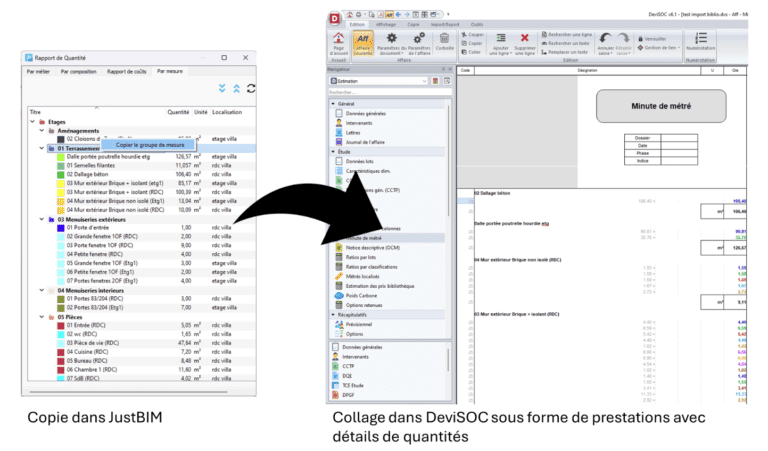Click Copier in DeviSOC ribbon
Screen dimensions: 768x451
pyautogui.click(x=471, y=44)
